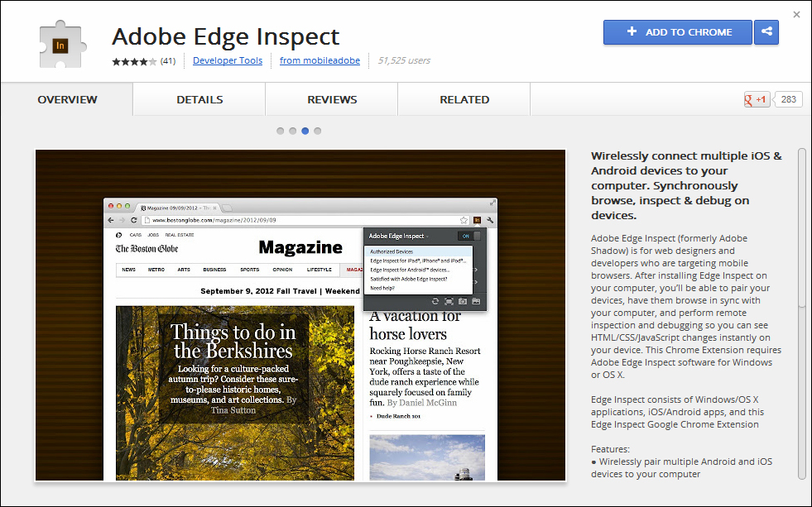Viewport: 812px width, 507px height.
Task: Click the star rating under the title
Action: (134, 61)
